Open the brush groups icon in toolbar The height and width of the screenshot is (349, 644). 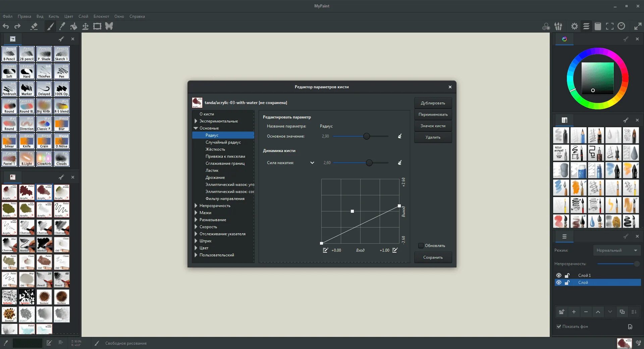click(558, 26)
